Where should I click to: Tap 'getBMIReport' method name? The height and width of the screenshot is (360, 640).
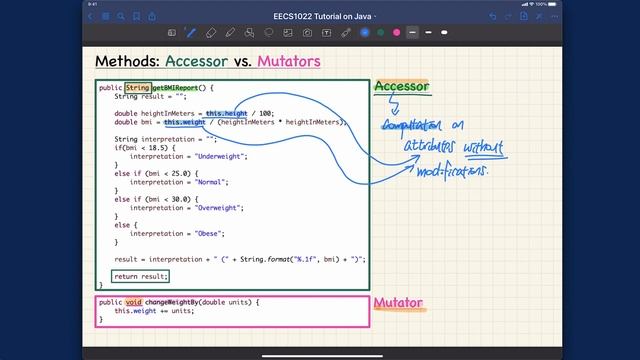(x=175, y=88)
